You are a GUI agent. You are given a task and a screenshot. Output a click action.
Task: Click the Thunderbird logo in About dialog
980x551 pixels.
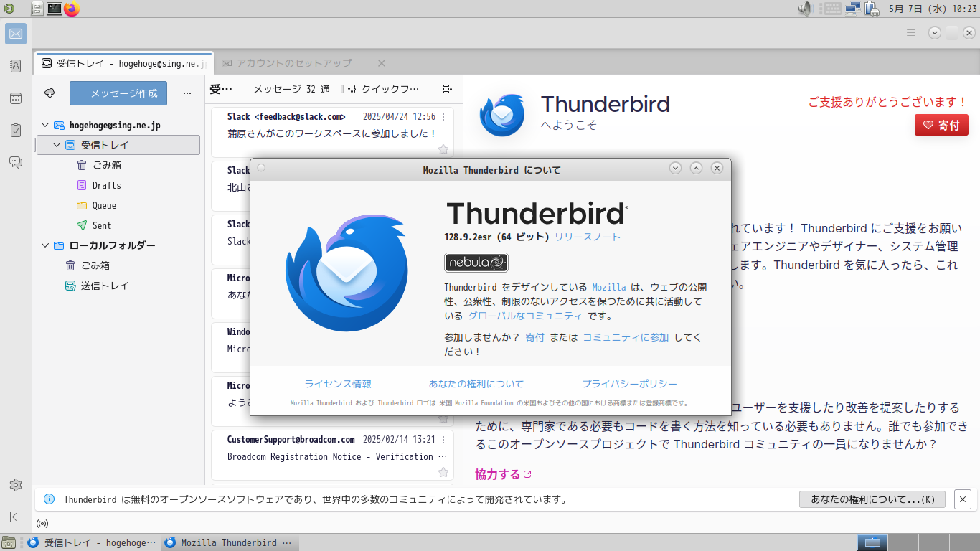[x=347, y=273]
